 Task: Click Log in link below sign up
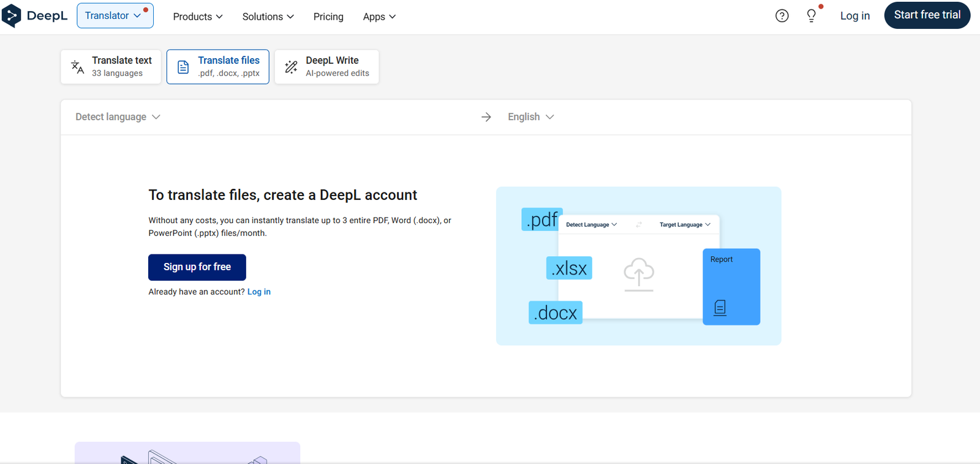259,292
